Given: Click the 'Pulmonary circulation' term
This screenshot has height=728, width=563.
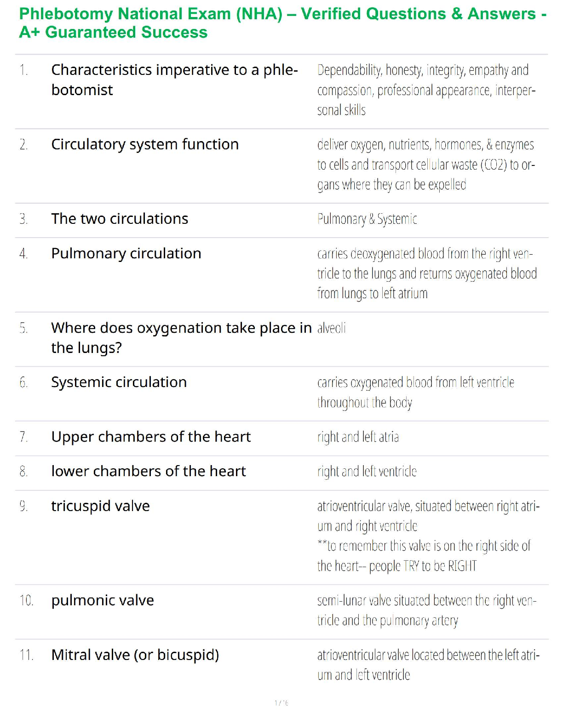Looking at the screenshot, I should click(x=126, y=253).
